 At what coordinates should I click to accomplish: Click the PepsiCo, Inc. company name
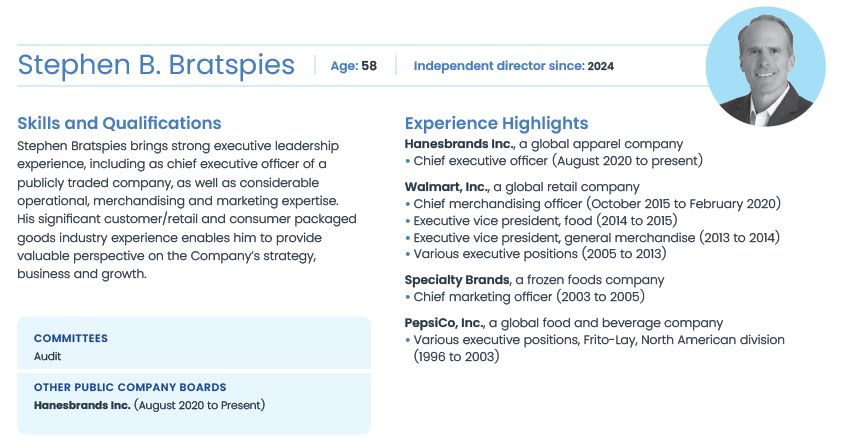click(x=445, y=323)
